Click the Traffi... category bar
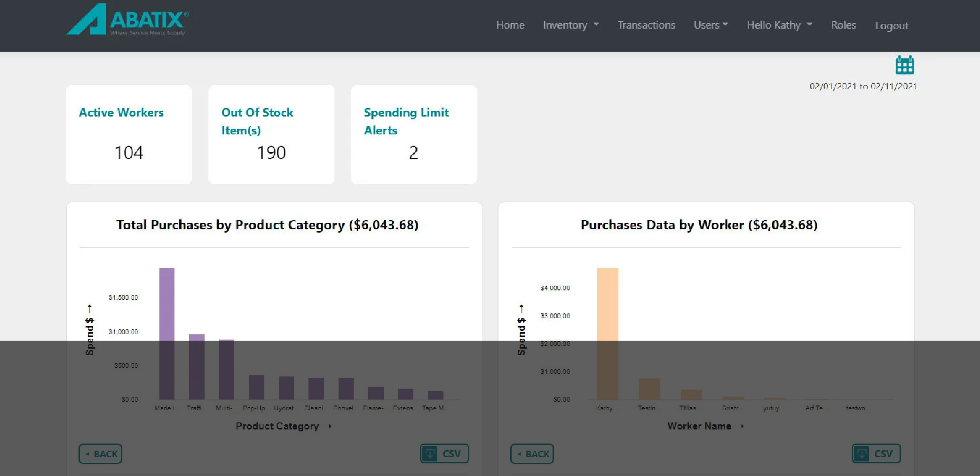 click(x=197, y=367)
